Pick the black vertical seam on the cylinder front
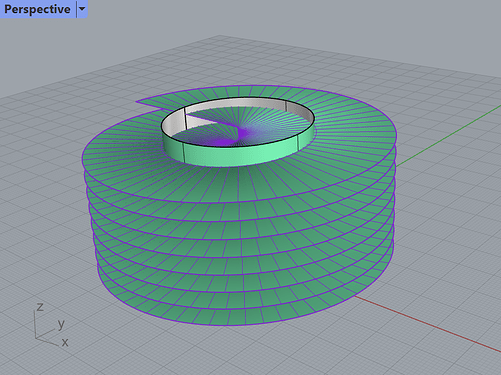501x375 pixels. [x=184, y=151]
